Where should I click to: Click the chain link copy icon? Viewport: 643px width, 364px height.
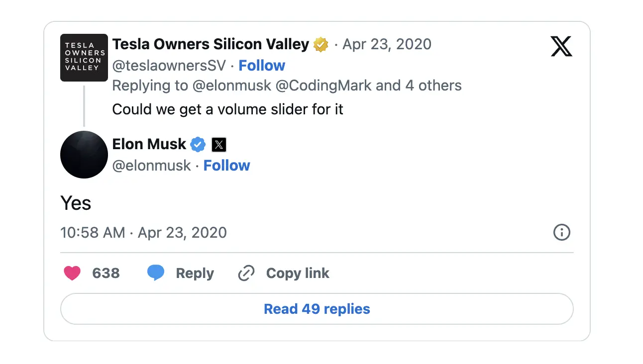(246, 273)
